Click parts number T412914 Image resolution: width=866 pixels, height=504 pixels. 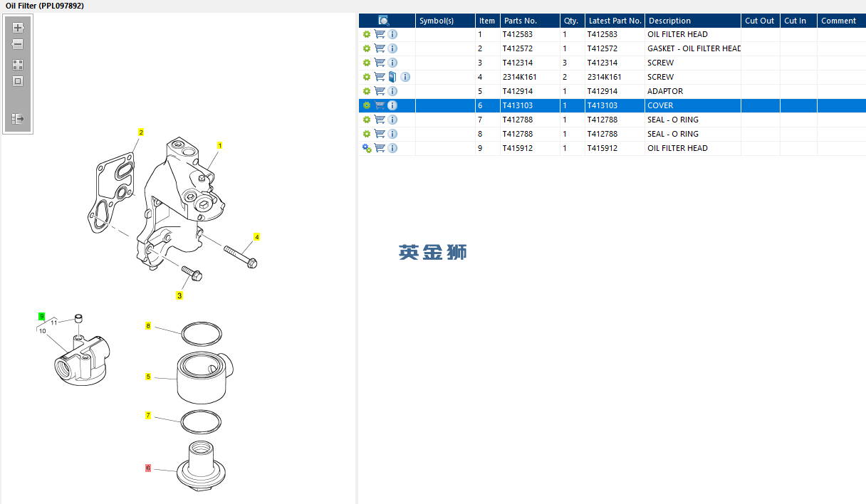click(x=518, y=91)
